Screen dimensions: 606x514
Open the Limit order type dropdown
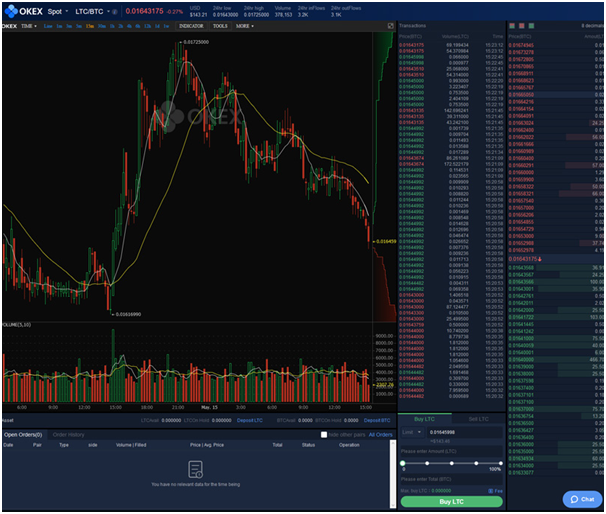(x=412, y=432)
